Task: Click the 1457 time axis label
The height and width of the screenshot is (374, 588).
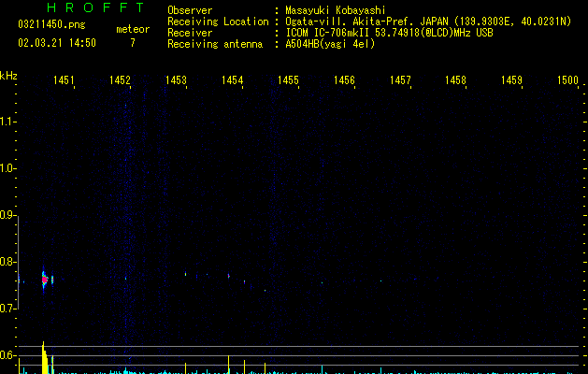Action: (400, 79)
